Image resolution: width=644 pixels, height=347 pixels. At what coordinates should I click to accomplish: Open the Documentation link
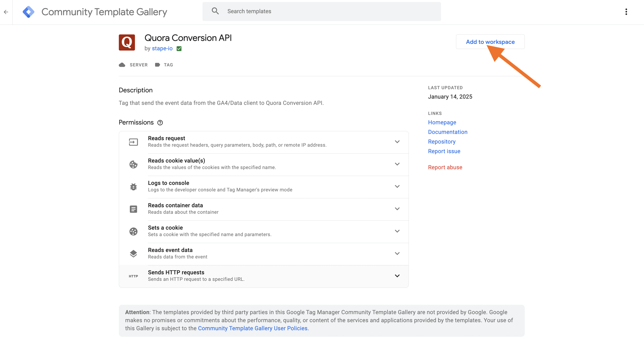pos(448,132)
